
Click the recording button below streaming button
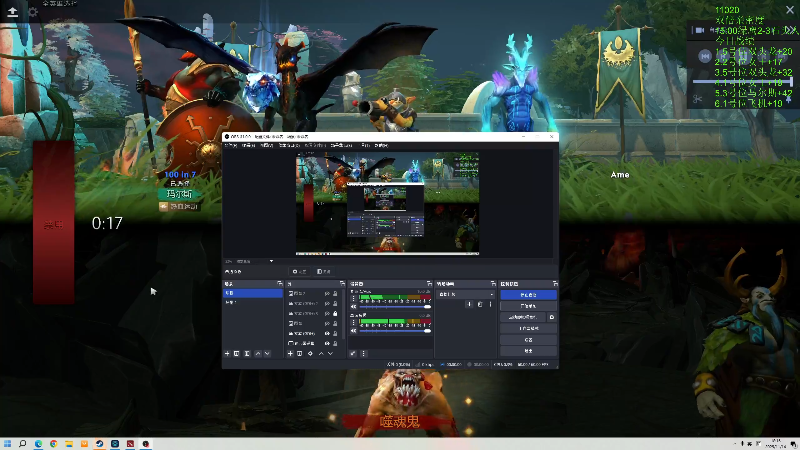click(x=528, y=306)
